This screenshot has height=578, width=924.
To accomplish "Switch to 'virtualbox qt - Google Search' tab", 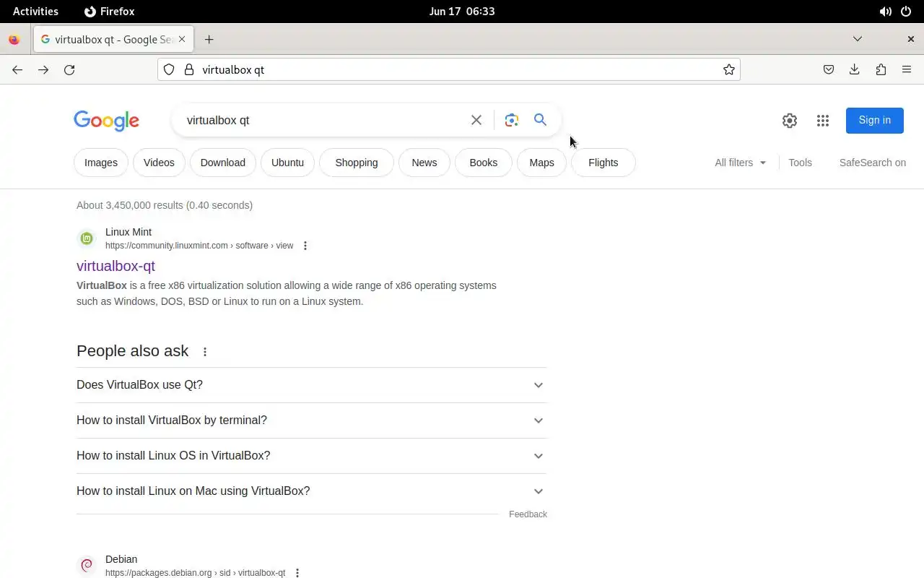I will point(114,40).
